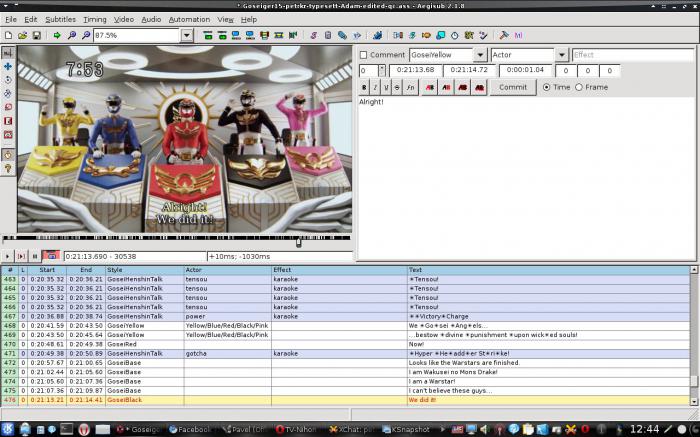This screenshot has width=700, height=437.
Task: Select the rotate on Z axis tool
Action: 8,80
